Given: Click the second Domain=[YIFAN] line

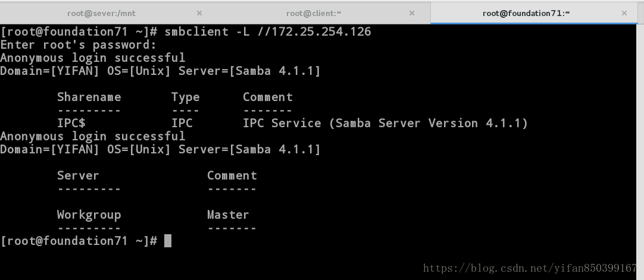Looking at the screenshot, I should coord(160,149).
